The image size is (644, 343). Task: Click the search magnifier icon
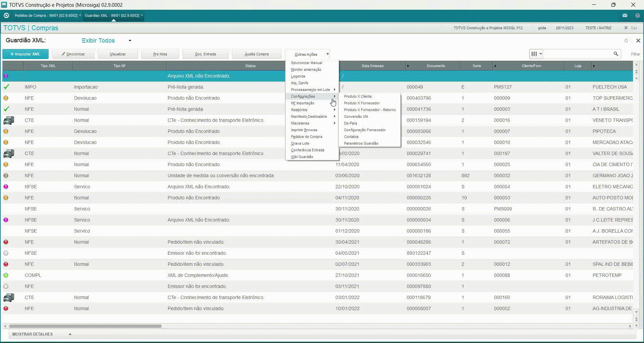coord(616,54)
